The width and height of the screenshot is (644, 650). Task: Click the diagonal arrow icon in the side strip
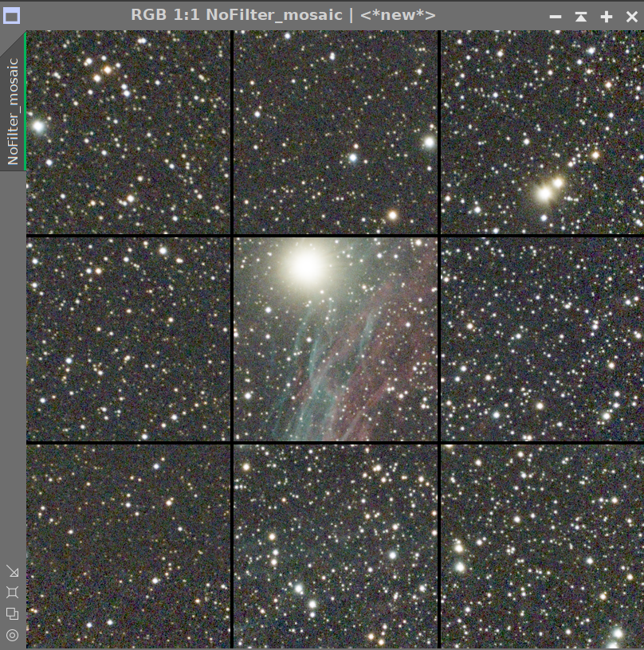pyautogui.click(x=13, y=571)
